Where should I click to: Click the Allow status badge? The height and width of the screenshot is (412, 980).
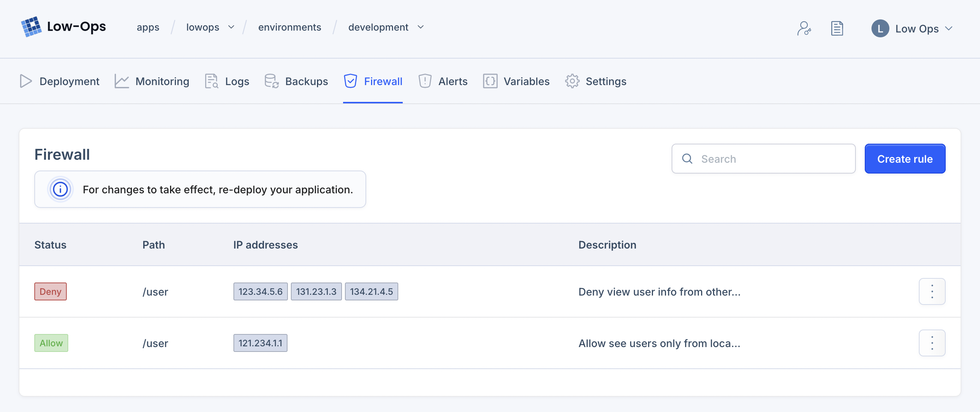(51, 343)
